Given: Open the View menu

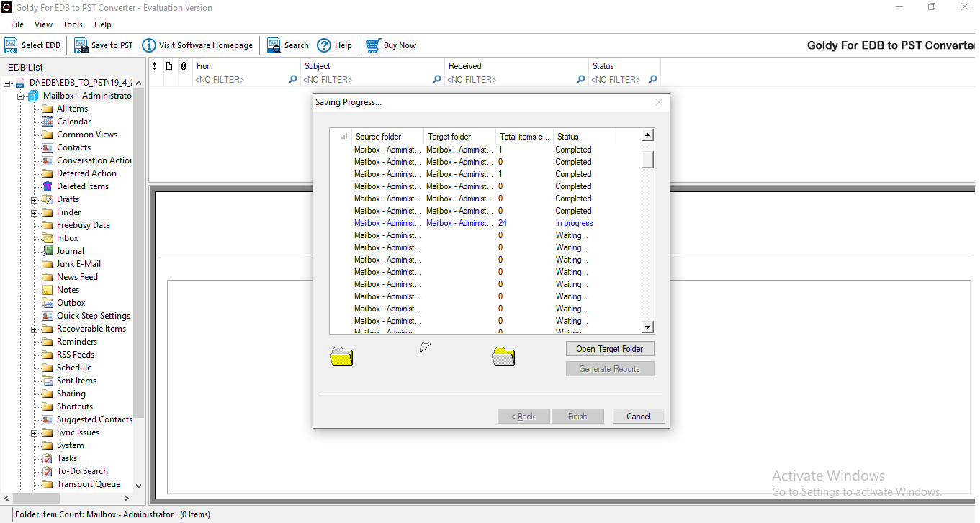Looking at the screenshot, I should click(x=43, y=24).
